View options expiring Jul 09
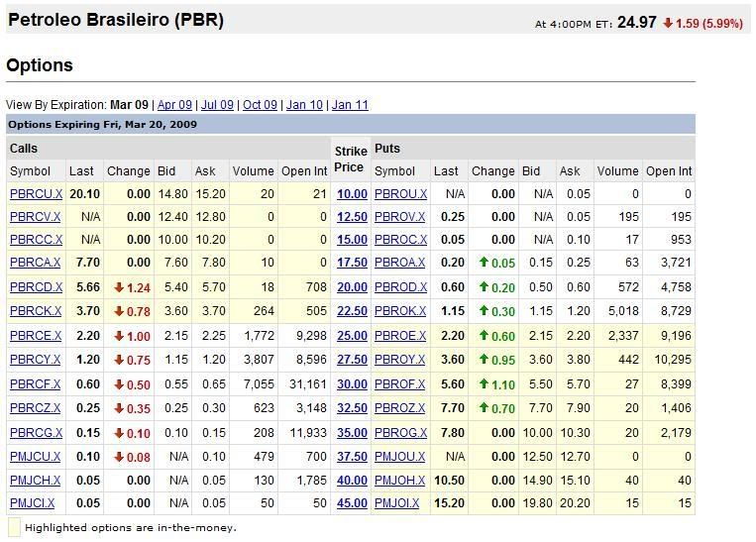The width and height of the screenshot is (756, 542). click(x=217, y=105)
